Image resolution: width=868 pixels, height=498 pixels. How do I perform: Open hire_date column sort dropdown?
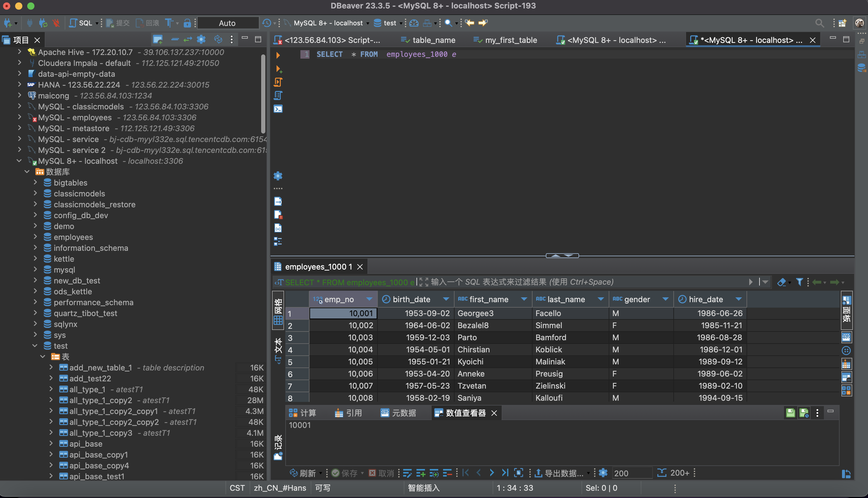(738, 299)
